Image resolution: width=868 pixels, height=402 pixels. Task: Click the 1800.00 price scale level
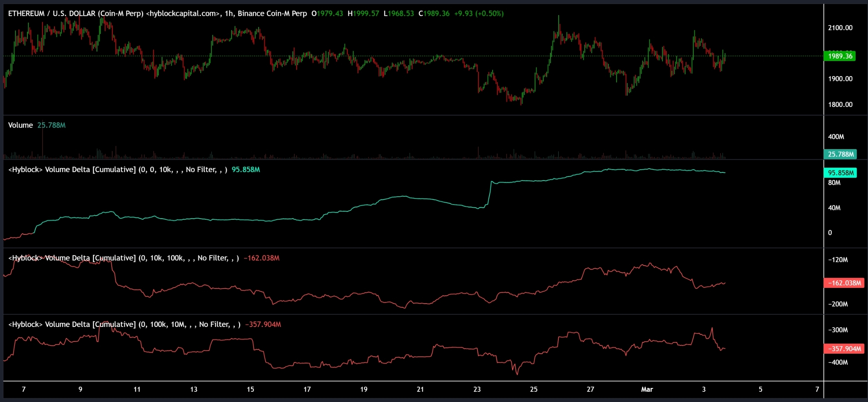[x=840, y=105]
